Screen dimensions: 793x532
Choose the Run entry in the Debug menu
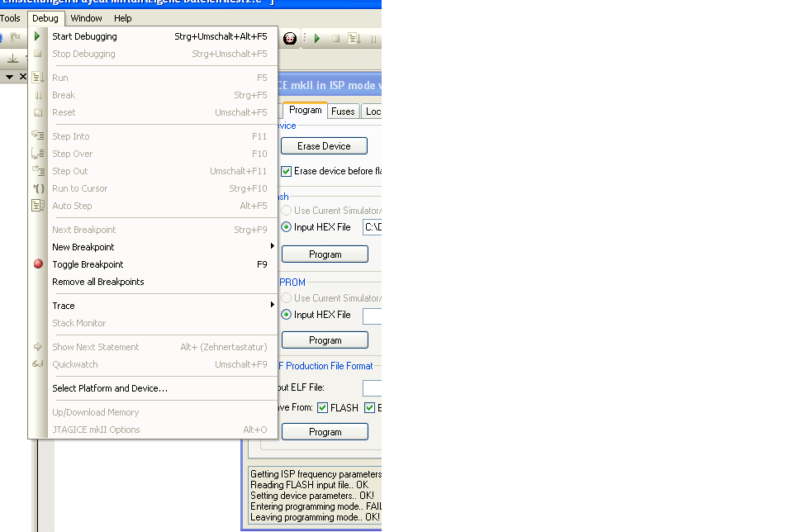pyautogui.click(x=153, y=78)
